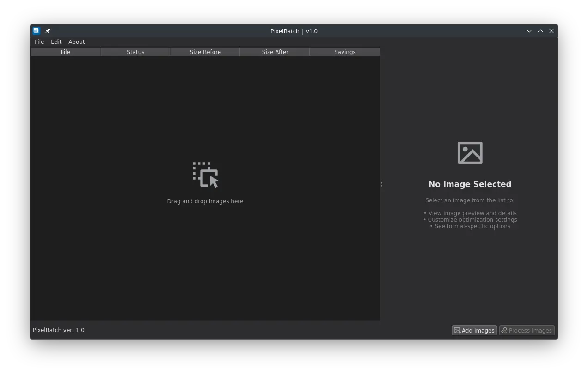588x375 pixels.
Task: Open the Edit menu
Action: click(x=56, y=42)
